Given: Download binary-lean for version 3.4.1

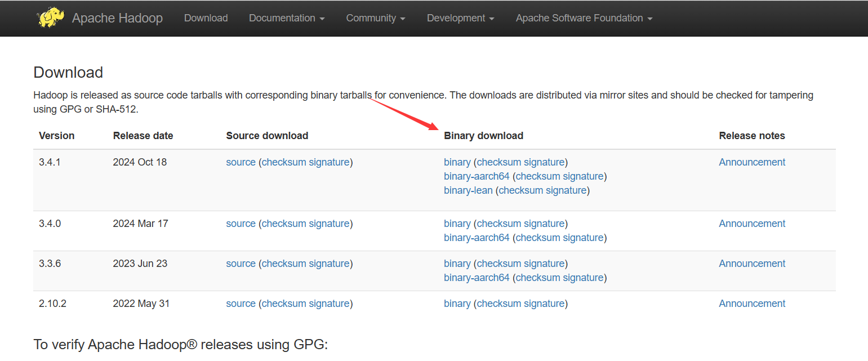Looking at the screenshot, I should pos(468,190).
